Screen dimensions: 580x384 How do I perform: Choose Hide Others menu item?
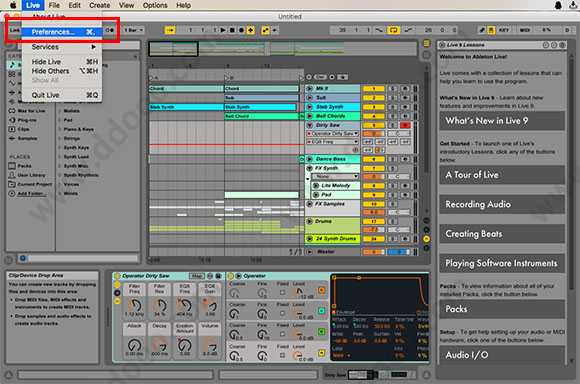coord(62,71)
